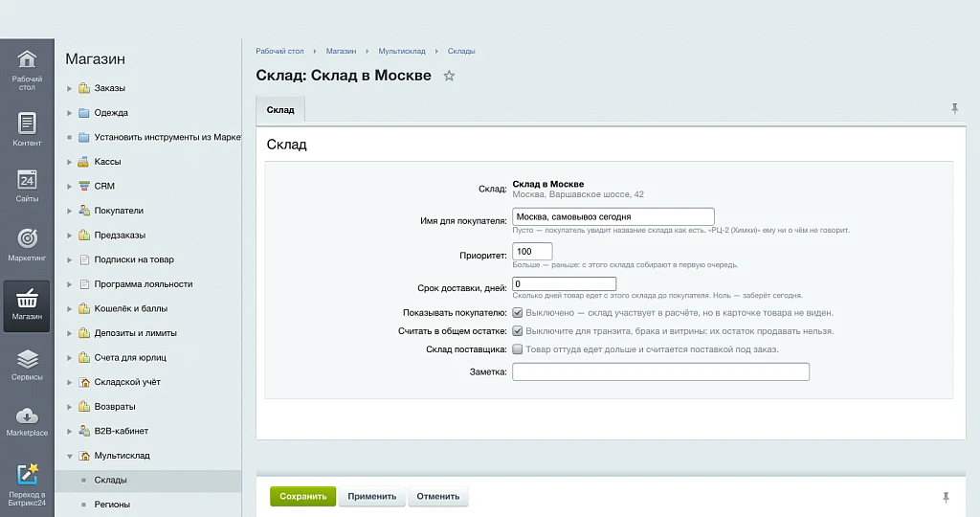Viewport: 980px width, 517px height.
Task: Select the Сервисы layers icon
Action: [x=27, y=359]
